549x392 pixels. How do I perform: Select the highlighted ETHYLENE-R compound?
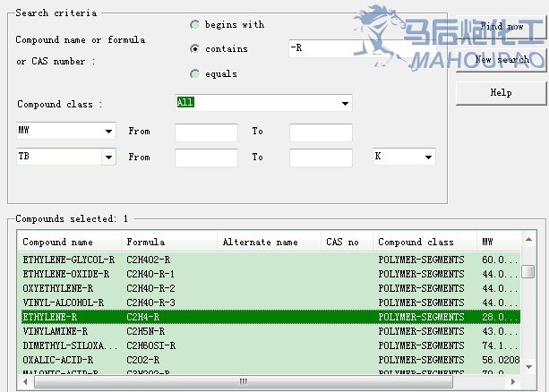click(x=269, y=317)
